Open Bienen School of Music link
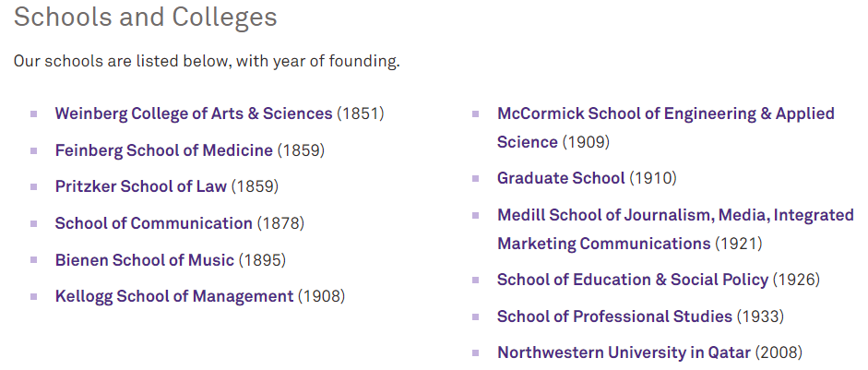Screen dimensions: 868x370 [144, 260]
